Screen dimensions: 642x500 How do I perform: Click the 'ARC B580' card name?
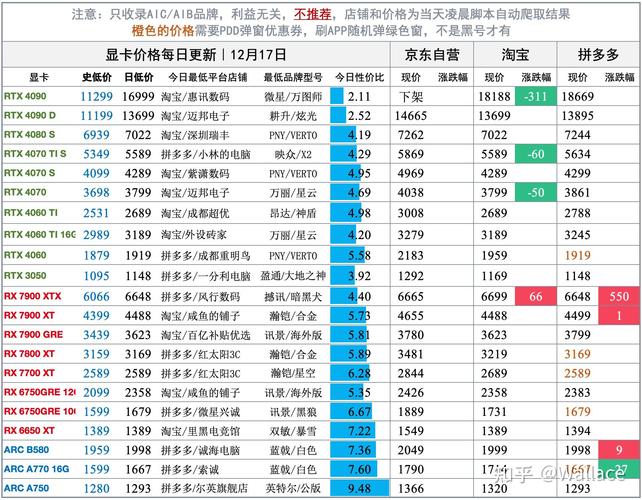26,450
